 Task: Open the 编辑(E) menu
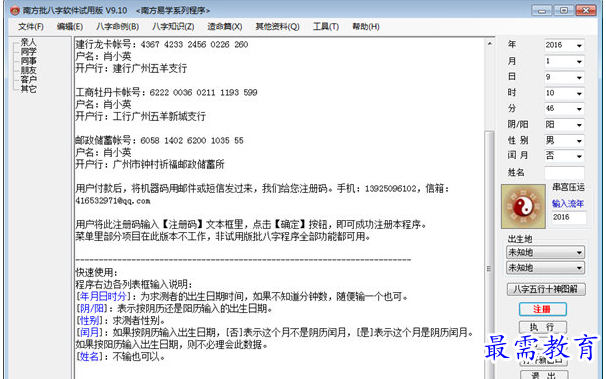pyautogui.click(x=70, y=27)
